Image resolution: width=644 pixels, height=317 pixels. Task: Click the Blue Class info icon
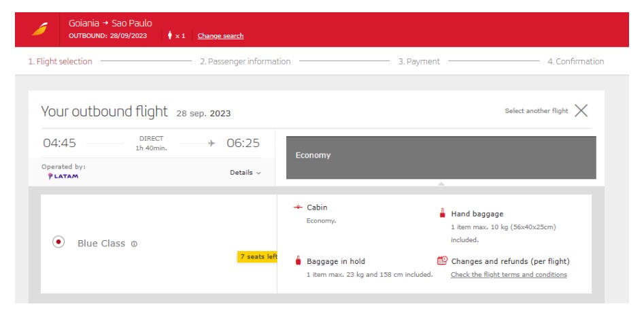(x=134, y=244)
